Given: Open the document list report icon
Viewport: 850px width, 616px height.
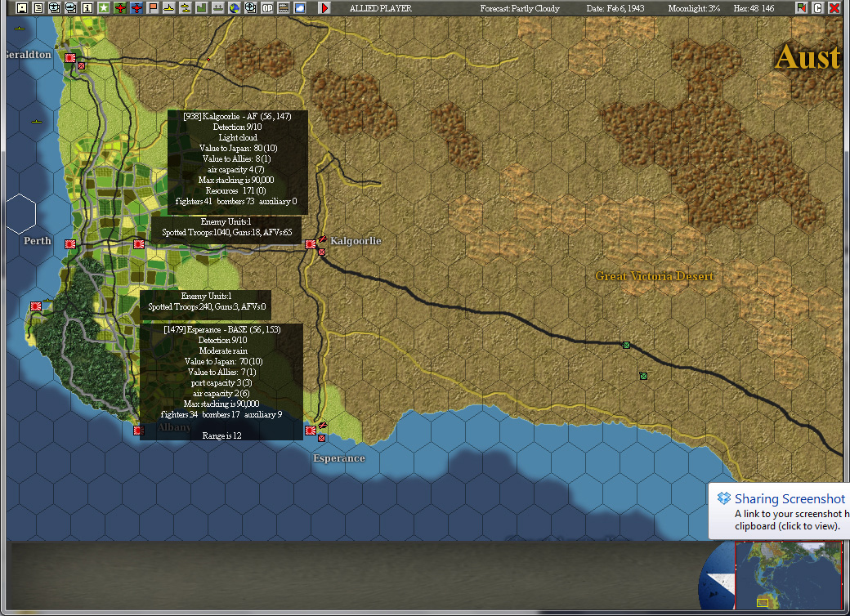Looking at the screenshot, I should (38, 7).
